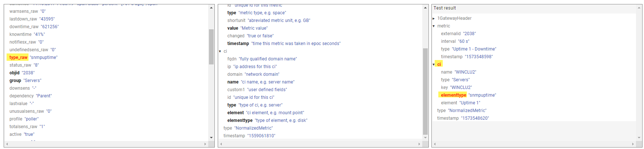Click the left panel's vertical scrollbar thumb
Screen dimensions: 644x149
click(211, 46)
